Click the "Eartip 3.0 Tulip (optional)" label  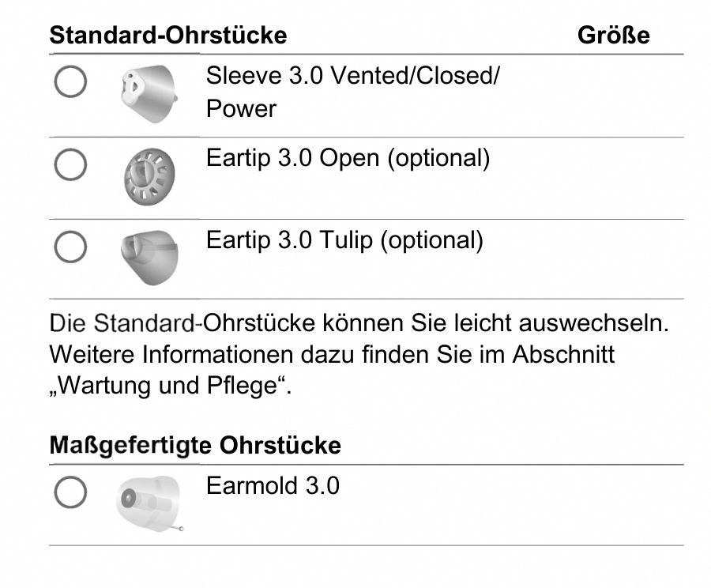tap(344, 239)
